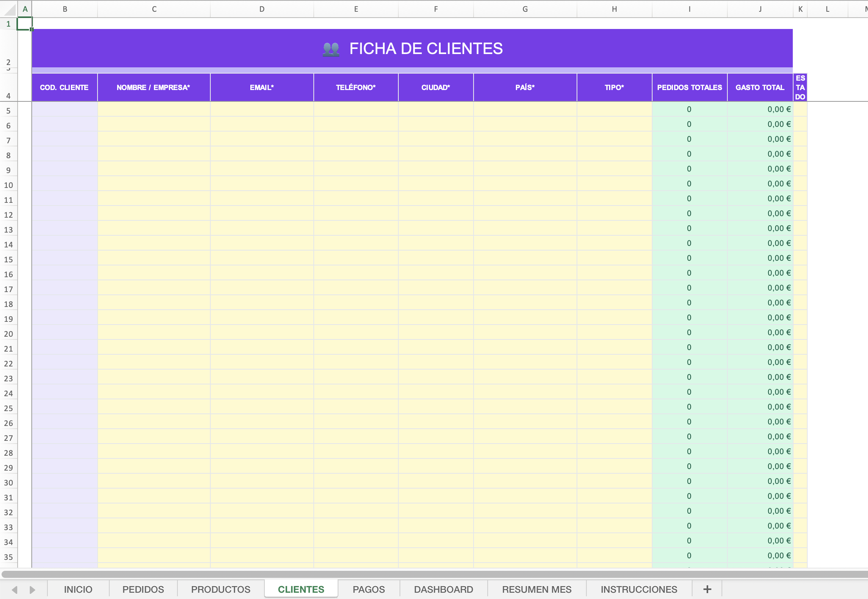This screenshot has width=868, height=599.
Task: Click the CIUDAD cell in row 10
Action: click(436, 184)
